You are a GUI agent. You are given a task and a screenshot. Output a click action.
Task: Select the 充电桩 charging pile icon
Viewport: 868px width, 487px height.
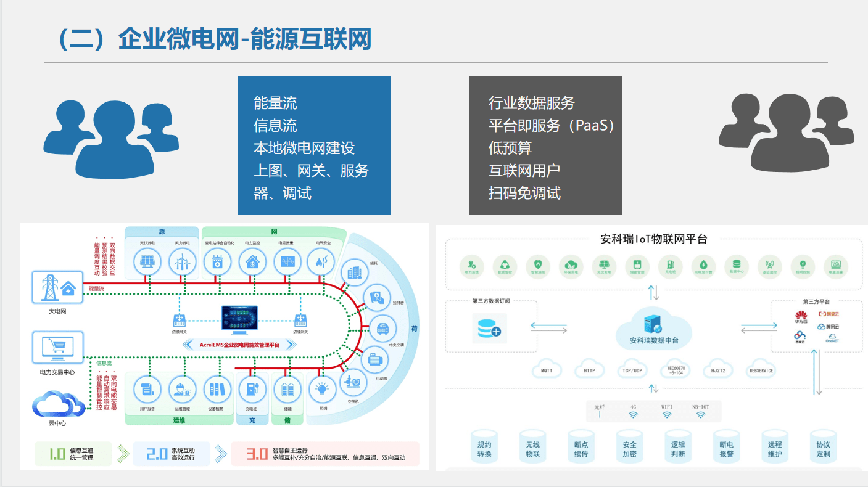253,388
